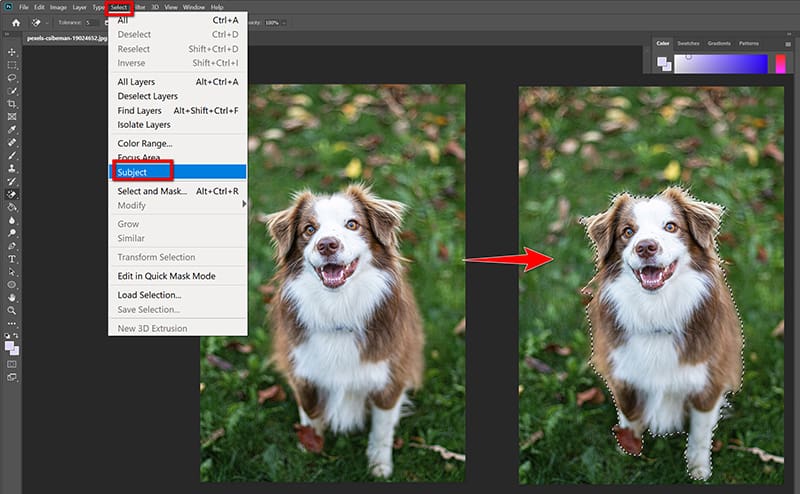The width and height of the screenshot is (800, 494).
Task: Switch to the Gradients tab
Action: point(719,44)
